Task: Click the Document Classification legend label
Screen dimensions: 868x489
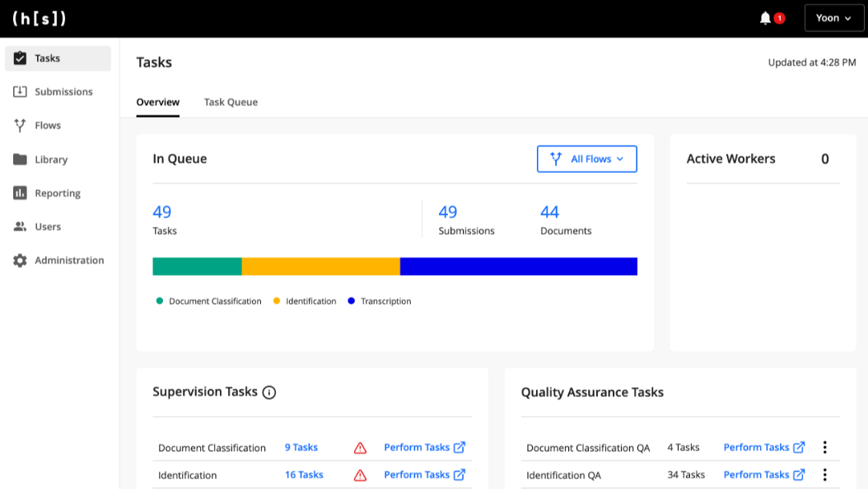Action: [x=215, y=301]
